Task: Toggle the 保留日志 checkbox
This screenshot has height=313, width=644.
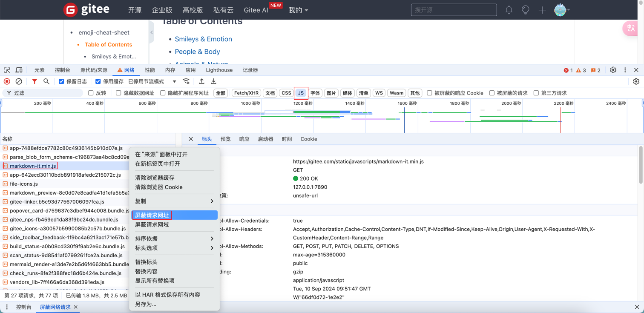Action: 61,81
